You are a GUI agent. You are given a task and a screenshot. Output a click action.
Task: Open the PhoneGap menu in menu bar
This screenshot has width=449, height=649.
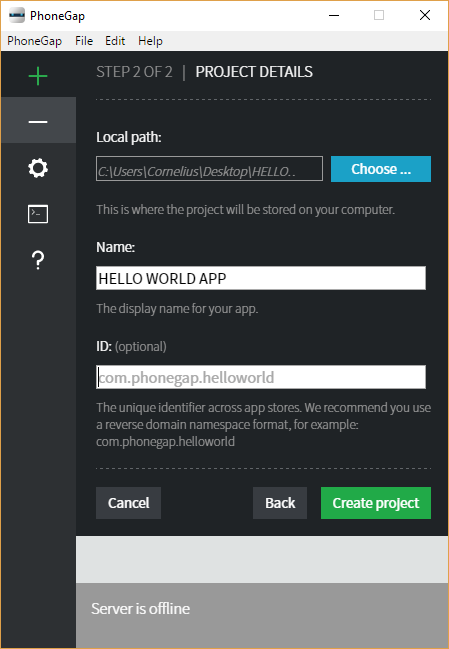(34, 41)
